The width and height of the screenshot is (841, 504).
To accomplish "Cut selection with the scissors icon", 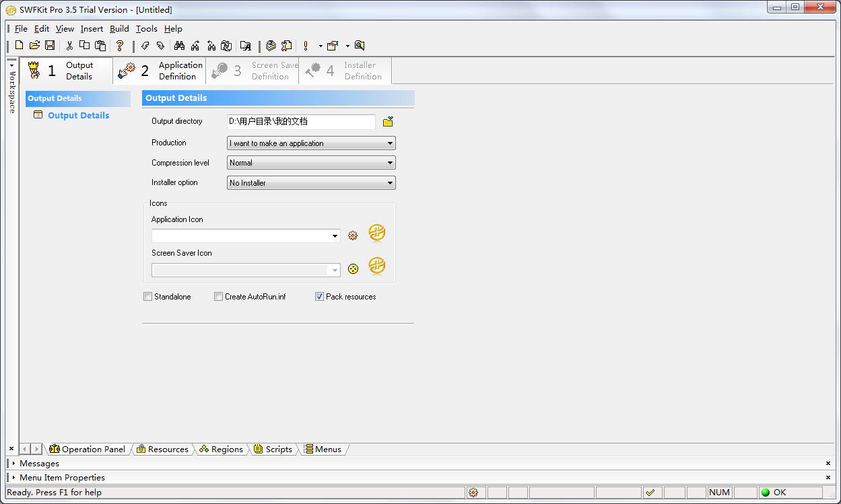I will click(69, 46).
